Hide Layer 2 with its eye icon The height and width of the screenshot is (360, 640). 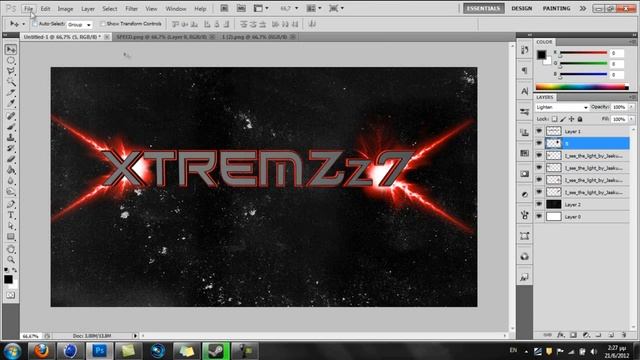click(x=539, y=204)
